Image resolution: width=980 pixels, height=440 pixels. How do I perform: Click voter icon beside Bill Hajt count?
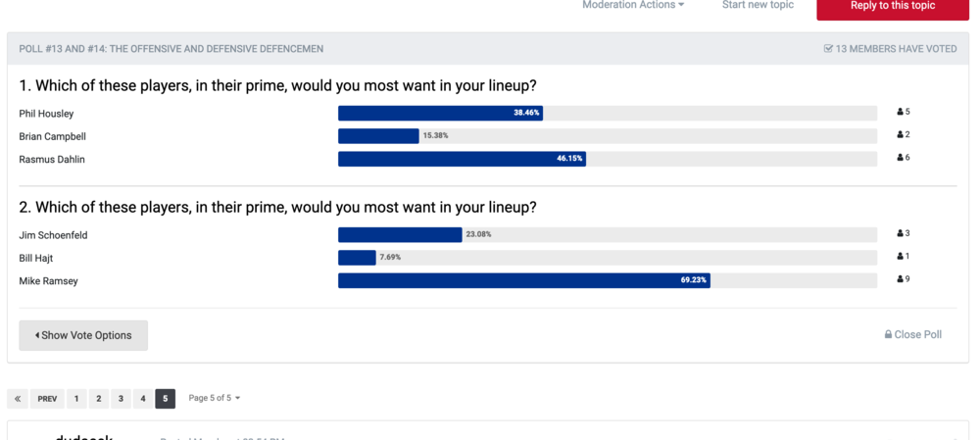900,256
